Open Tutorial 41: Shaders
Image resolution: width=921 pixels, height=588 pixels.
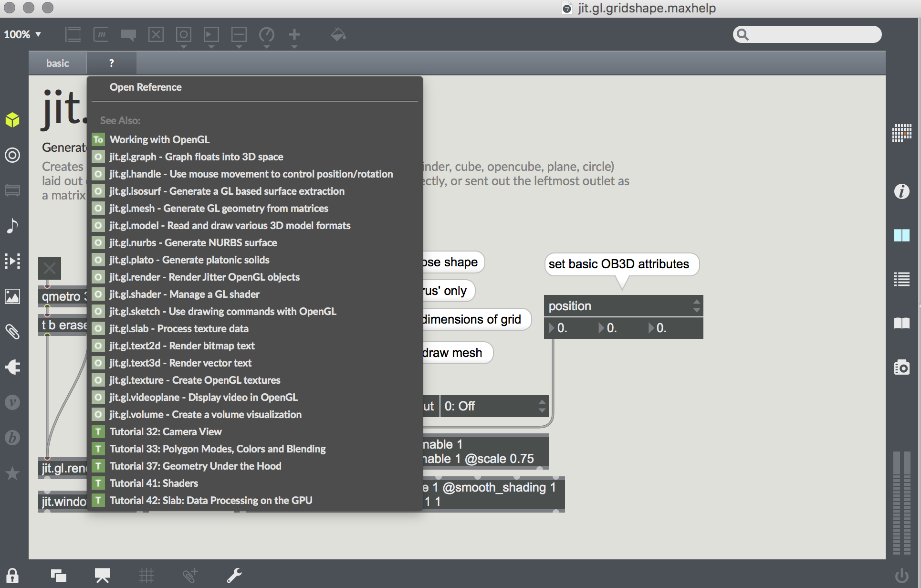tap(255, 483)
